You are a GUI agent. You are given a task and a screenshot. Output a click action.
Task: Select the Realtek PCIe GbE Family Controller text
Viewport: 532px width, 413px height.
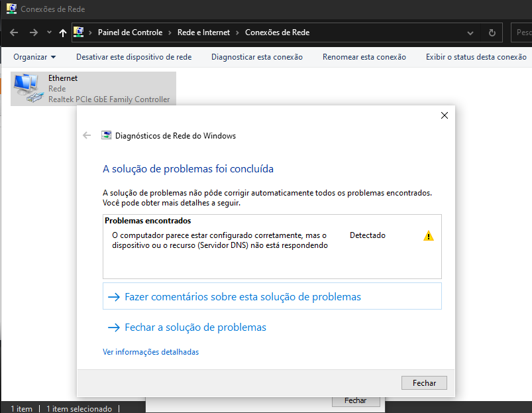pos(109,99)
